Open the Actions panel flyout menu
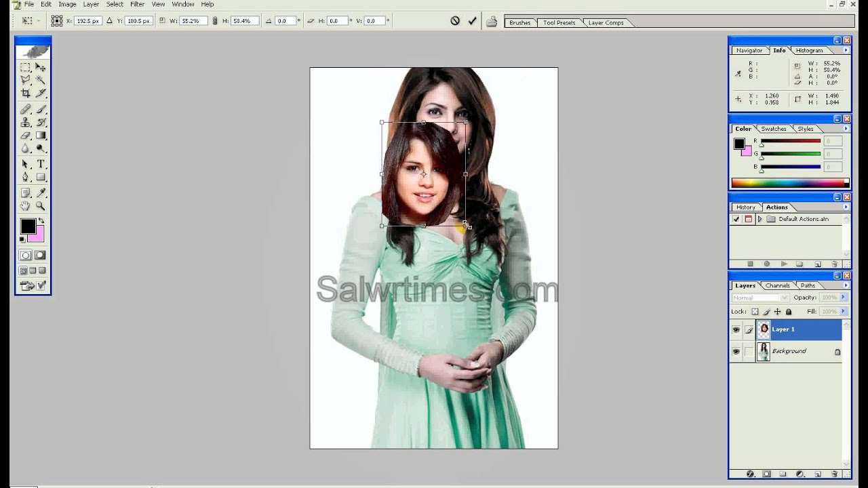Screen dimensions: 868x488 846,207
